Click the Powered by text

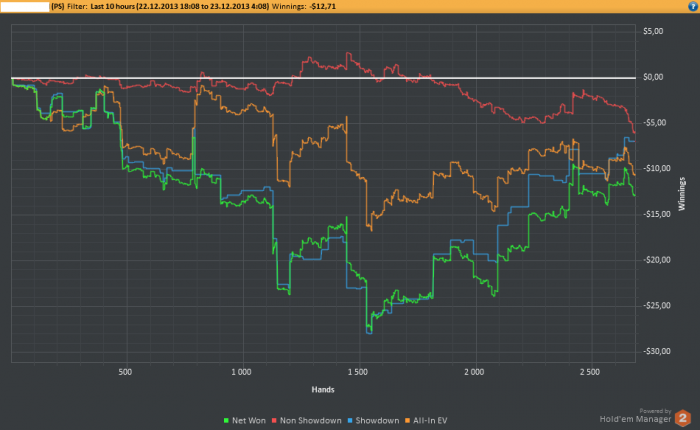655,411
